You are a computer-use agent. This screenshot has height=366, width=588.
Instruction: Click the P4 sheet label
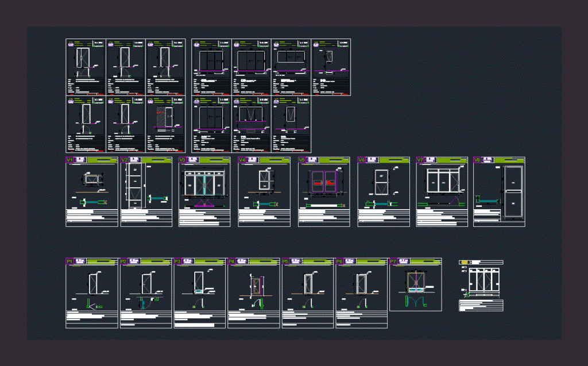231,261
